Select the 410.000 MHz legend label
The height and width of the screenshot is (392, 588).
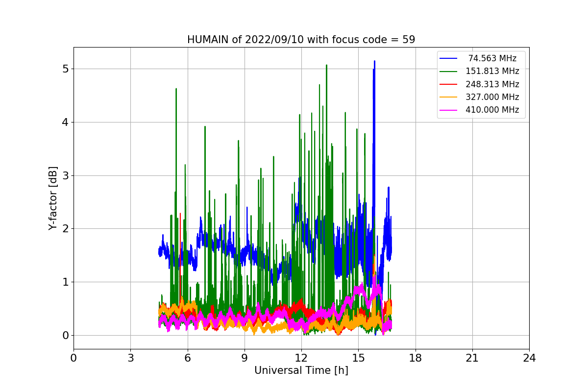pos(492,110)
